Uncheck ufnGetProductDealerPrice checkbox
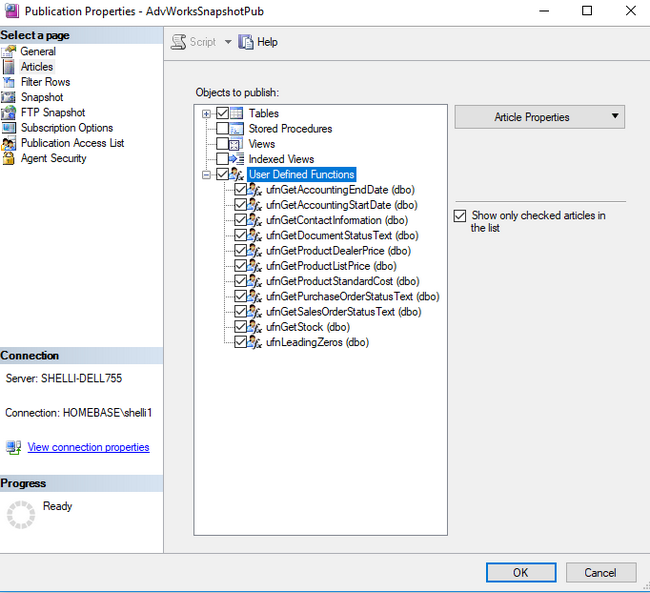The width and height of the screenshot is (650, 593). click(x=240, y=251)
